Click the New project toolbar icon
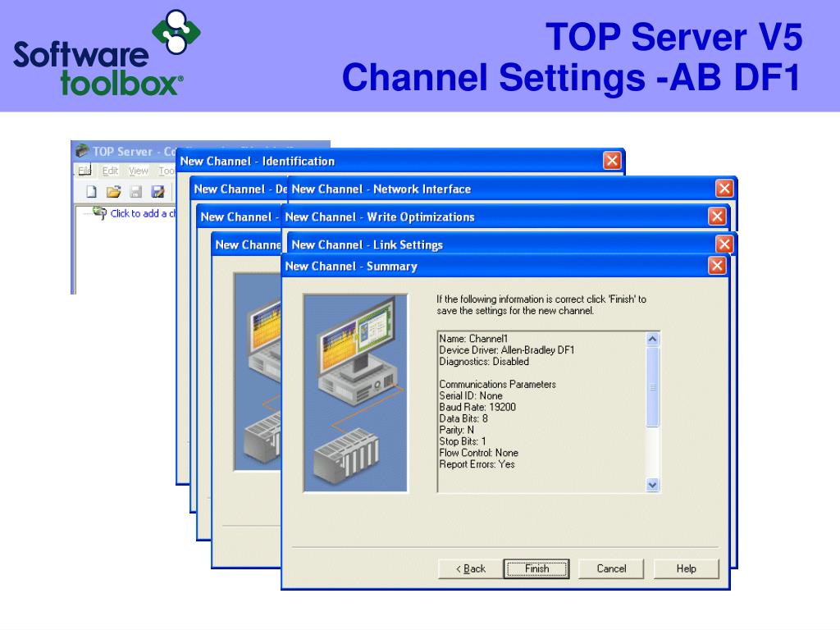The height and width of the screenshot is (630, 840). [92, 191]
